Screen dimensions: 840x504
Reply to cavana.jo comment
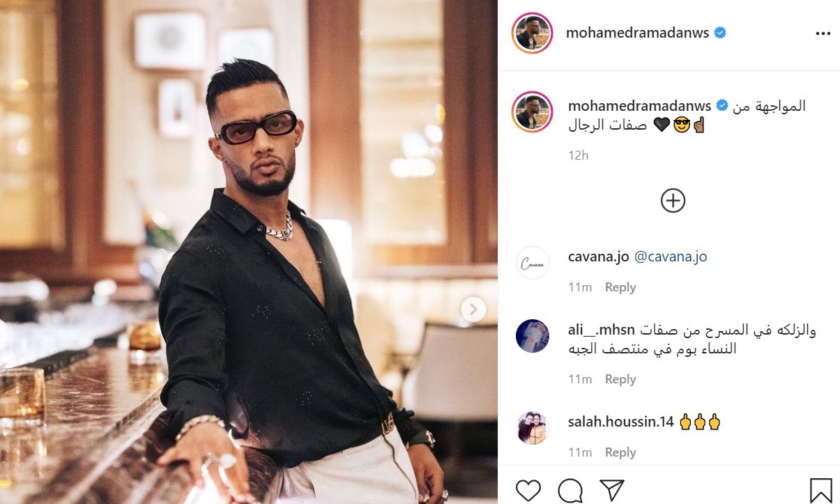point(620,287)
